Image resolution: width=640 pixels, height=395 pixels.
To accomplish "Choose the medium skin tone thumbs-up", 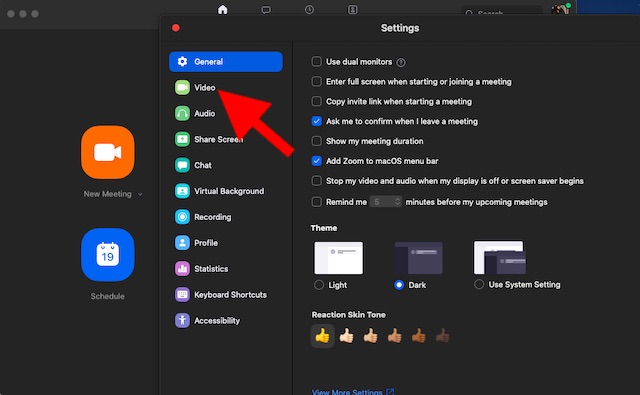I will point(395,336).
